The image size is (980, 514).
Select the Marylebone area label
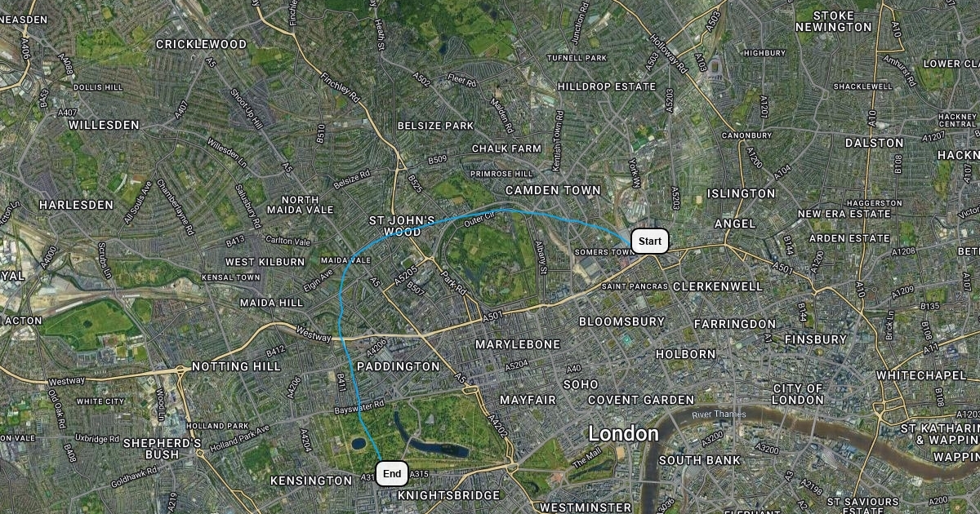click(518, 344)
